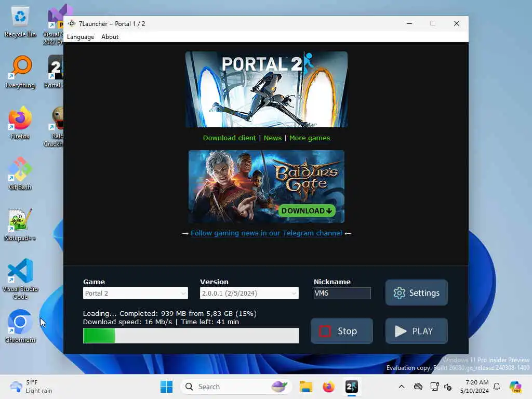
Task: Click the green download progress bar
Action: point(191,336)
